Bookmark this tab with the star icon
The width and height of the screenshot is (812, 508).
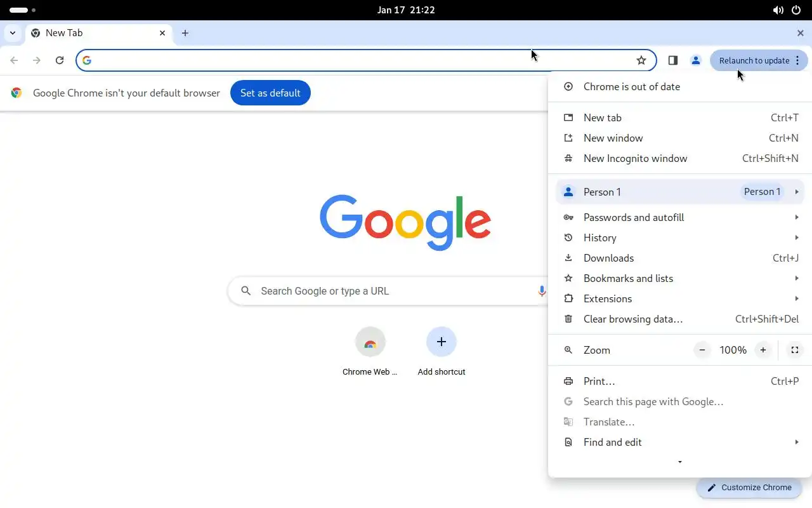click(x=641, y=60)
